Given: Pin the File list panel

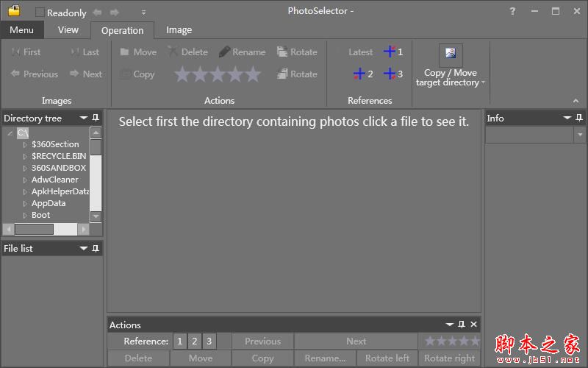Looking at the screenshot, I should 96,249.
